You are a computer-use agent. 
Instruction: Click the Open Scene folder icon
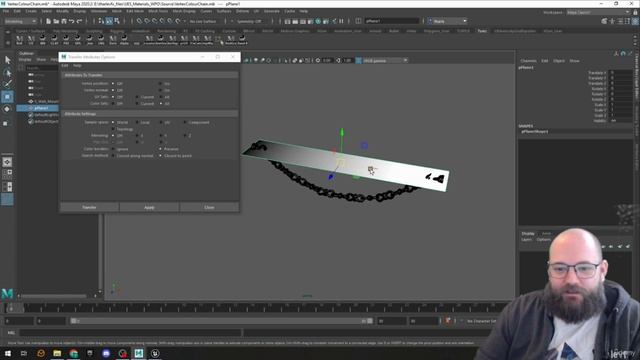(x=56, y=21)
